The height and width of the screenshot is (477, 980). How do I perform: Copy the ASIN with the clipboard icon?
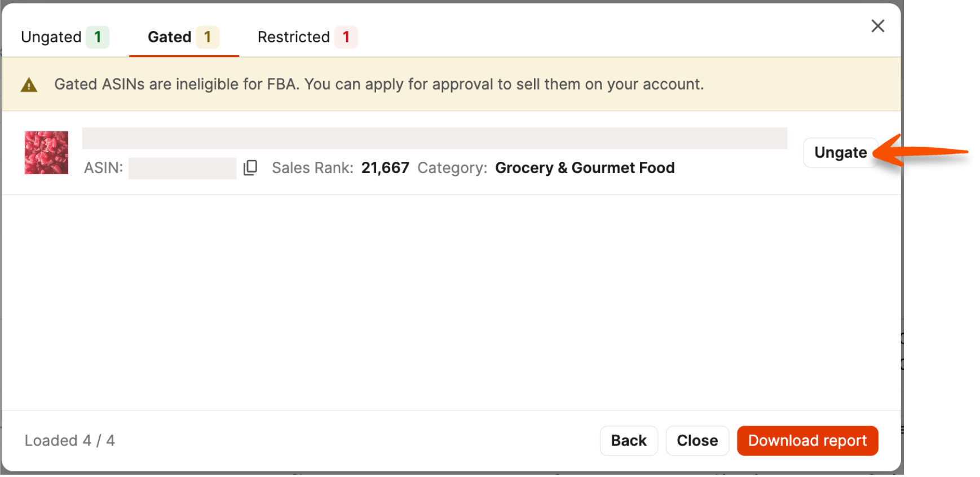click(250, 167)
